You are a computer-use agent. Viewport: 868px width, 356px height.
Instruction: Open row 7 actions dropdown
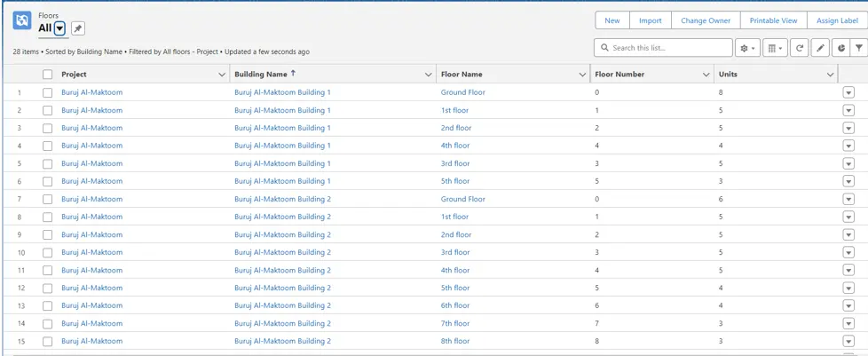click(848, 199)
